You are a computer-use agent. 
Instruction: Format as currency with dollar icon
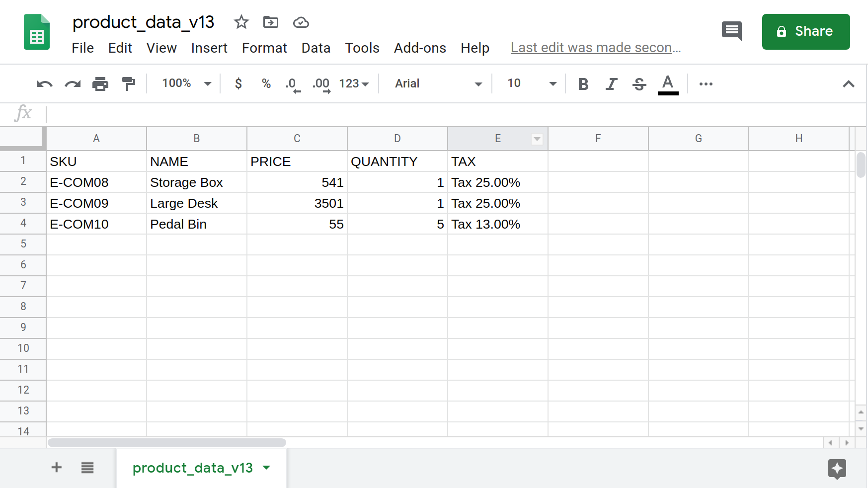coord(238,83)
